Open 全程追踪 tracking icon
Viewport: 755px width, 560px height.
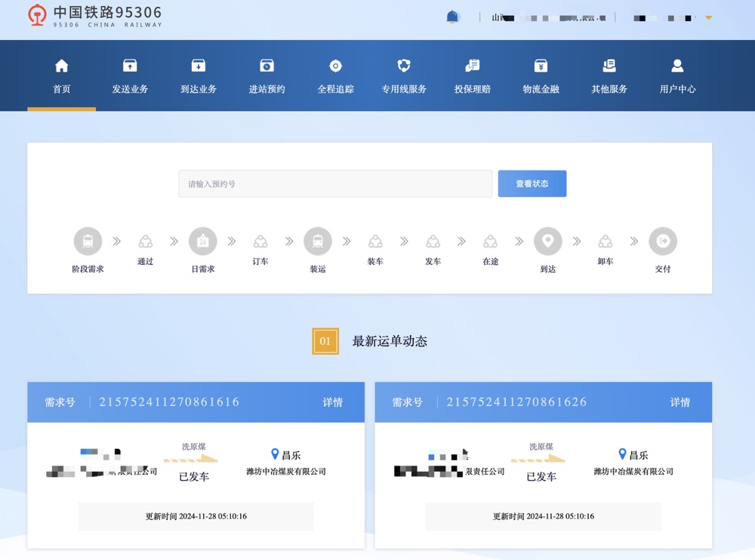pos(335,66)
